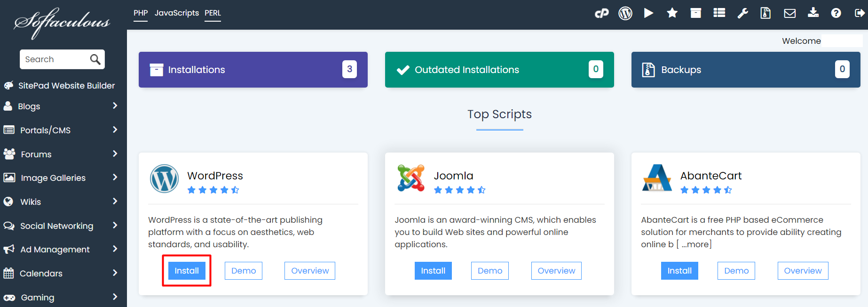868x307 pixels.
Task: Open the star ratings icon in toolbar
Action: point(672,13)
